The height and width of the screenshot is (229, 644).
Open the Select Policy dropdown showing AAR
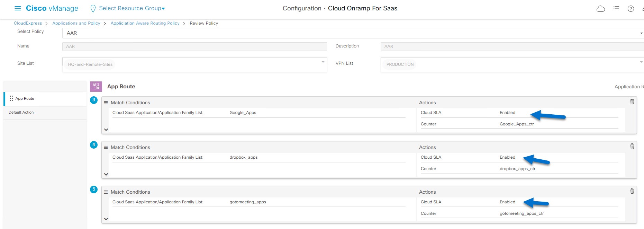point(353,33)
